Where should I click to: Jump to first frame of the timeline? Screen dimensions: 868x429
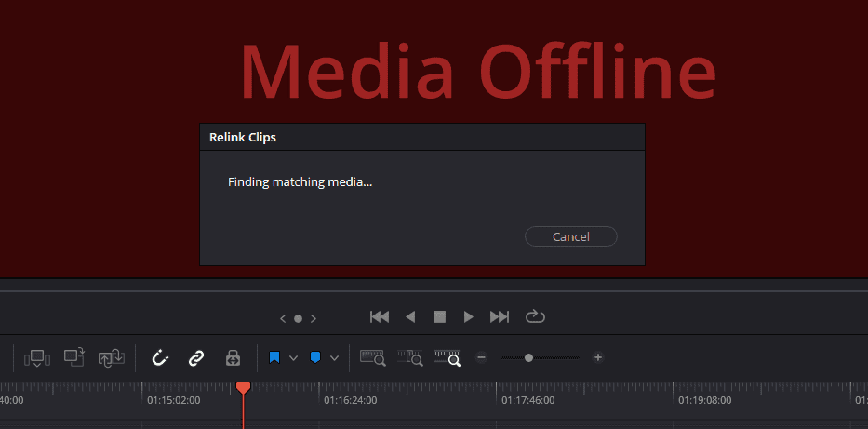[380, 317]
